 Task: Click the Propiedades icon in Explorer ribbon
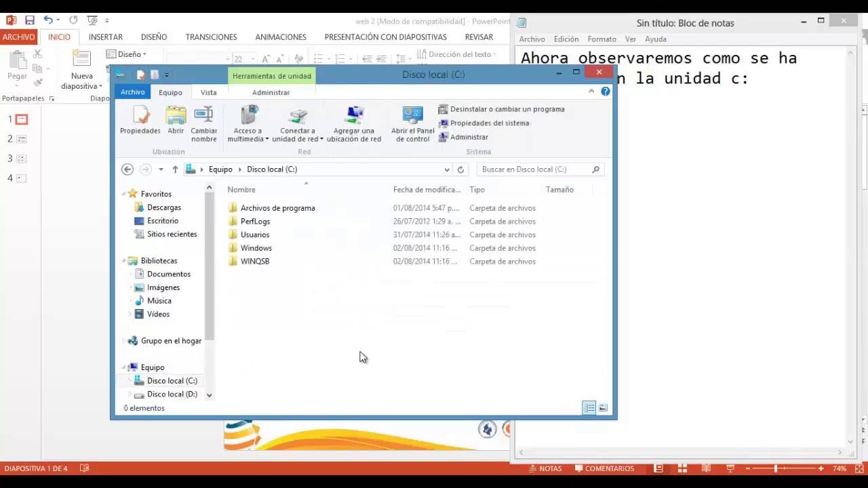140,115
